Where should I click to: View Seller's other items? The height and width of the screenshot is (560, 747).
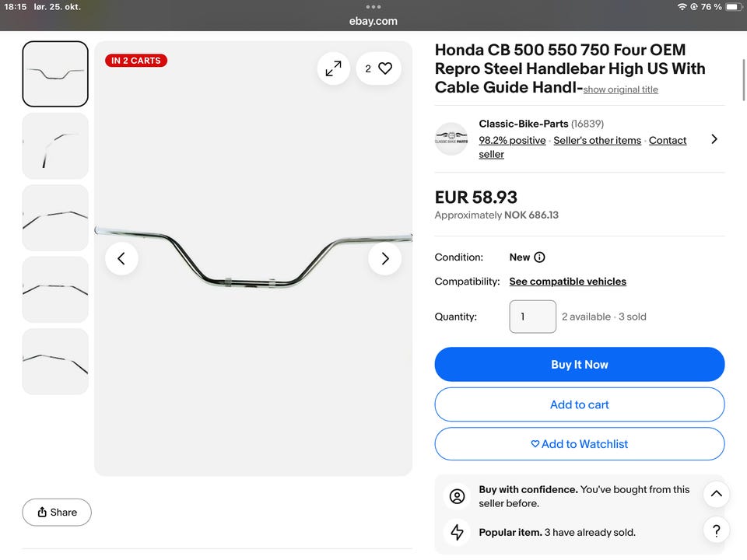pyautogui.click(x=597, y=141)
